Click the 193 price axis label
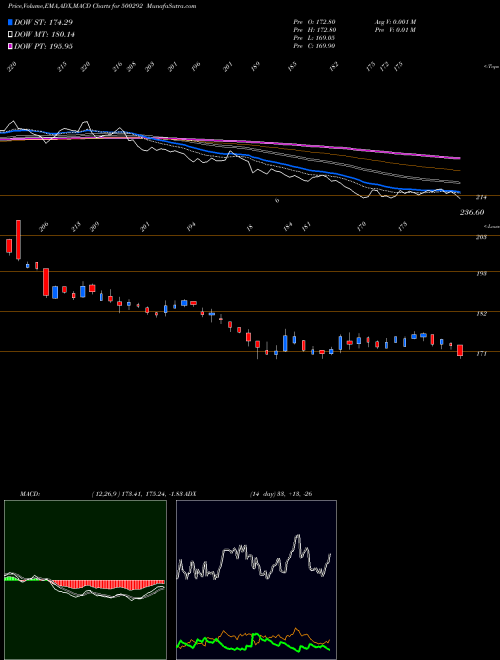The width and height of the screenshot is (500, 660). point(481,274)
